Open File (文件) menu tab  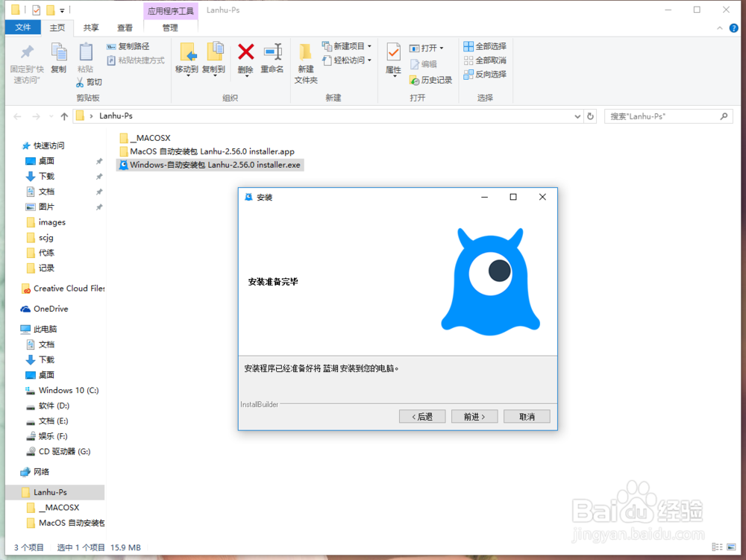(x=23, y=28)
